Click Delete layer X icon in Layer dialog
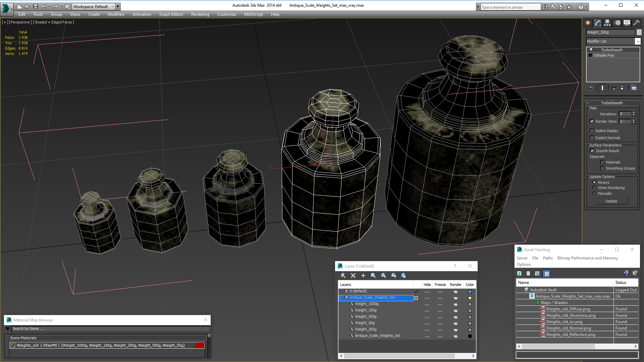644x362 pixels. pyautogui.click(x=353, y=275)
